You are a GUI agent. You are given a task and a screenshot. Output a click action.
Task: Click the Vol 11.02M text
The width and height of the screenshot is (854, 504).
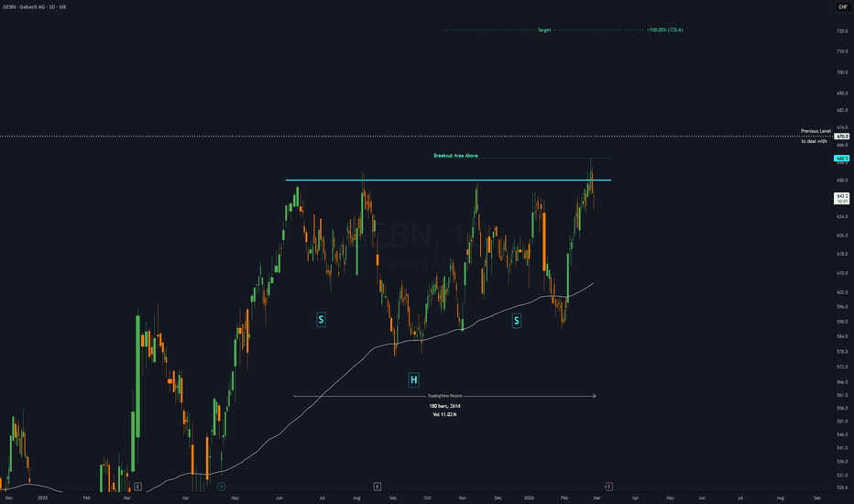pyautogui.click(x=444, y=414)
